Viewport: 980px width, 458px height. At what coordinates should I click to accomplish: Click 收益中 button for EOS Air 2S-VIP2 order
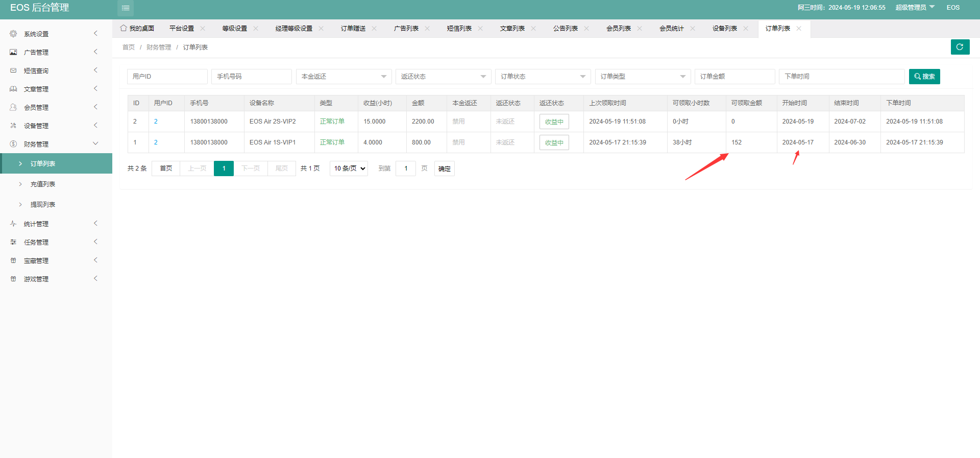point(554,122)
